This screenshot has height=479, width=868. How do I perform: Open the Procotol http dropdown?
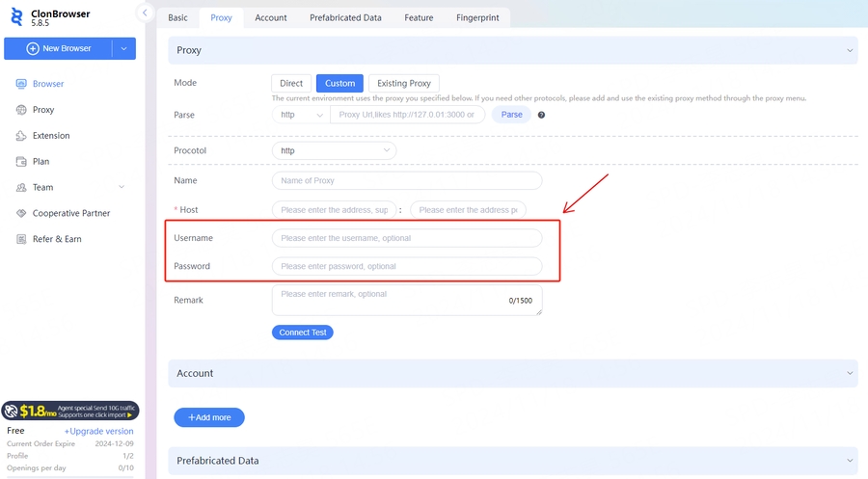[x=334, y=151]
